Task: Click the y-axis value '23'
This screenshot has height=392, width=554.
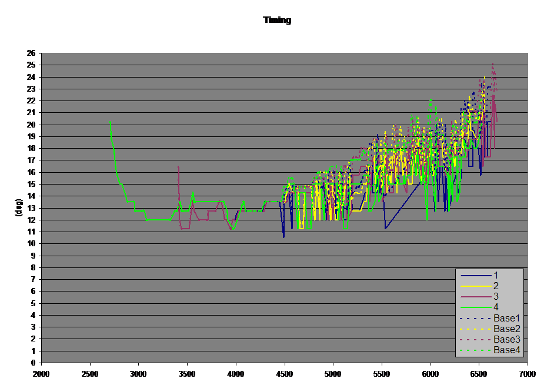Action: pos(31,89)
